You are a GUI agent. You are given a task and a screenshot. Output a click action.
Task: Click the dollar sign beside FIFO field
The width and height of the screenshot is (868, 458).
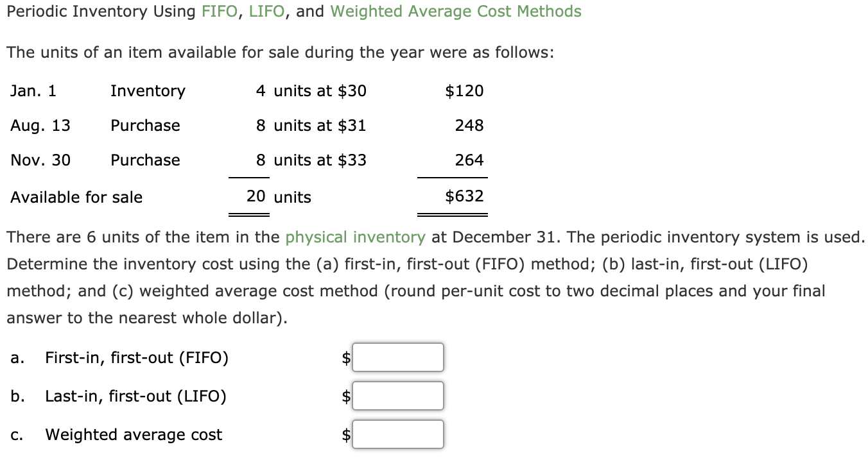[345, 357]
